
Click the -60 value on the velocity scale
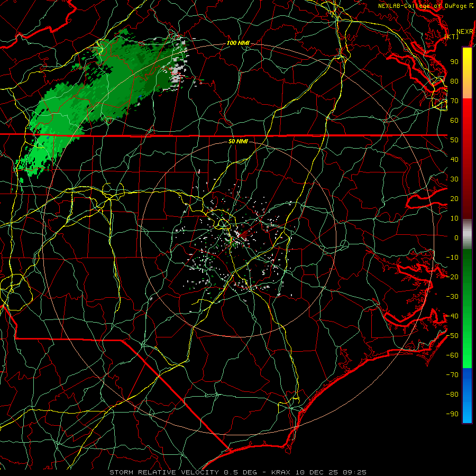pos(452,355)
